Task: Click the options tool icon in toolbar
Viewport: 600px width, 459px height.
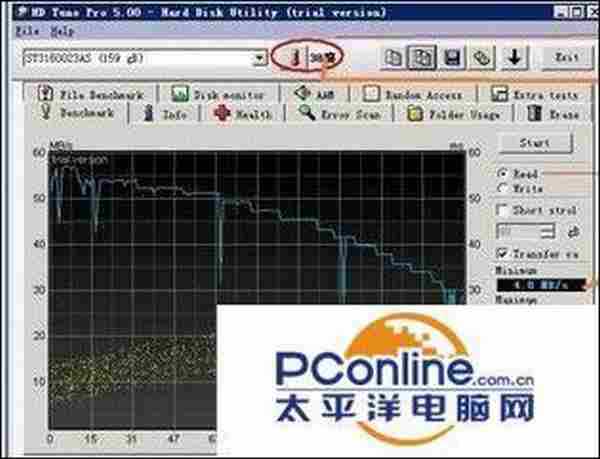Action: [483, 57]
